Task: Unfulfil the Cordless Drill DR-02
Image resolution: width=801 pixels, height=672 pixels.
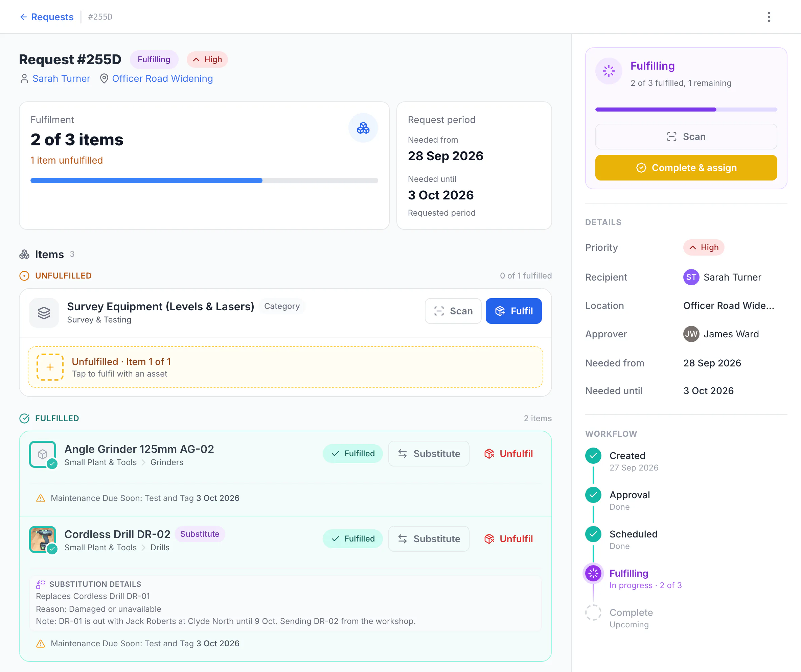Action: (x=508, y=538)
